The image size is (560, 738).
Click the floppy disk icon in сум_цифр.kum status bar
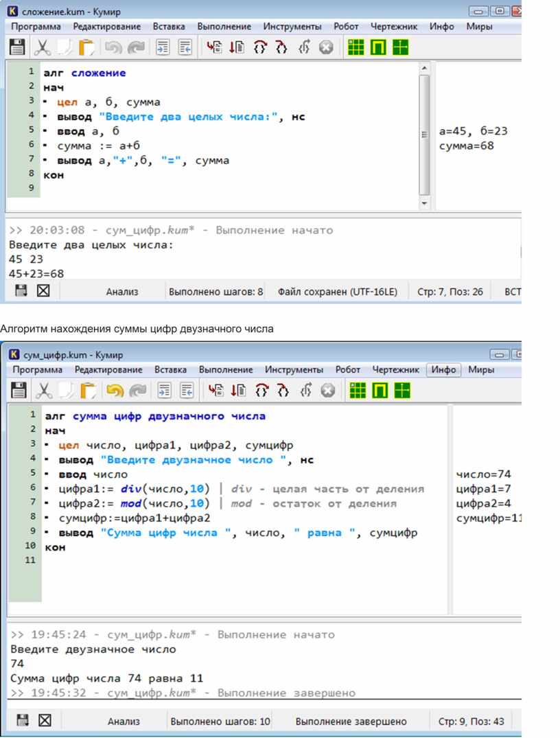[x=23, y=721]
